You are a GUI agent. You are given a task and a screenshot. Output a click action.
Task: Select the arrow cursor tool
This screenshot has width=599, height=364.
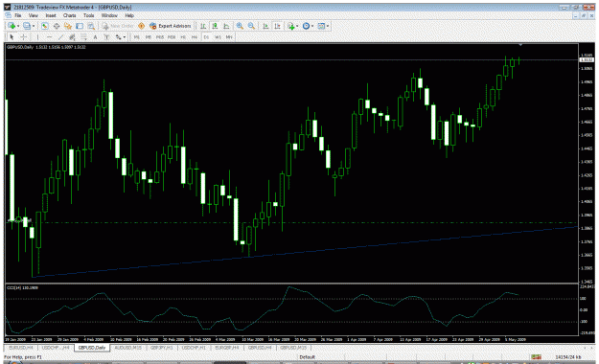coord(12,37)
